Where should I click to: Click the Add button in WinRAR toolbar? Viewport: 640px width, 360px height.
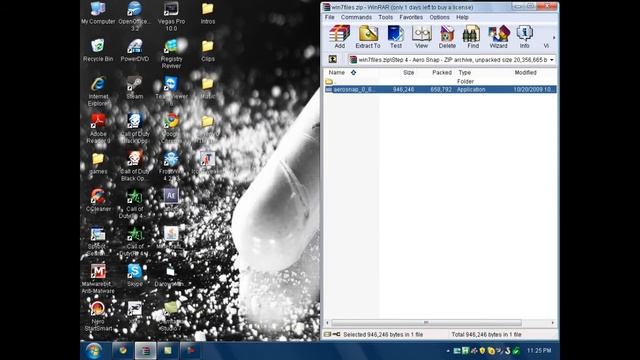tap(339, 37)
